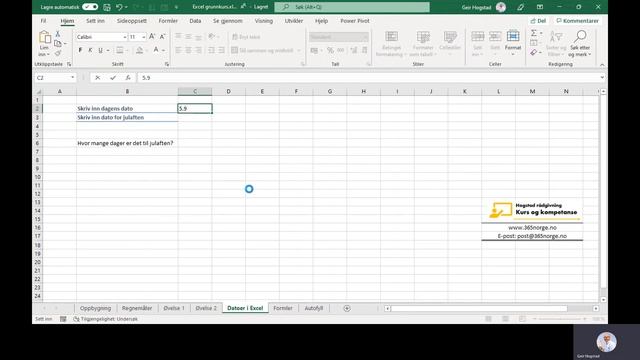Image resolution: width=640 pixels, height=360 pixels.
Task: Click the insert function fx icon
Action: [x=128, y=78]
